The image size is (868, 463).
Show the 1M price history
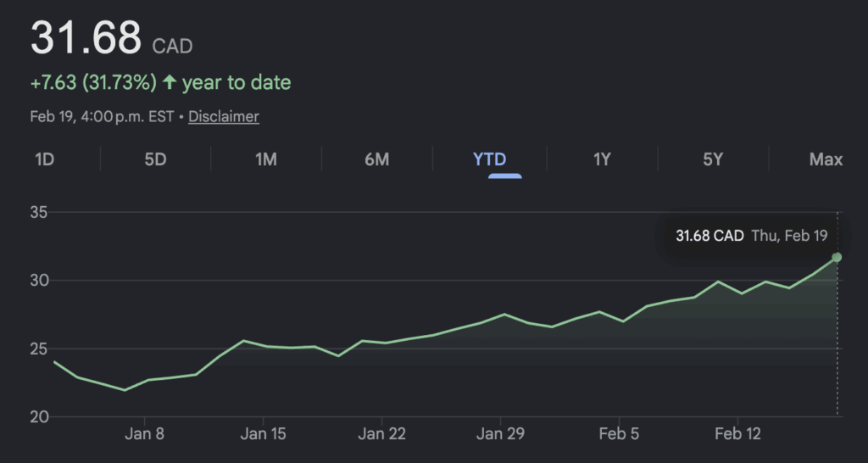click(266, 159)
